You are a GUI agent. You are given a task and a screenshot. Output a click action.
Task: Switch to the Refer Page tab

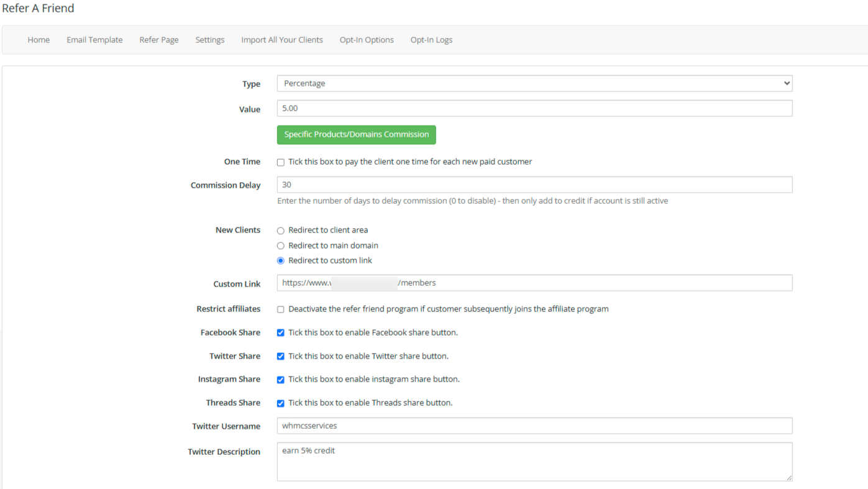coord(159,40)
